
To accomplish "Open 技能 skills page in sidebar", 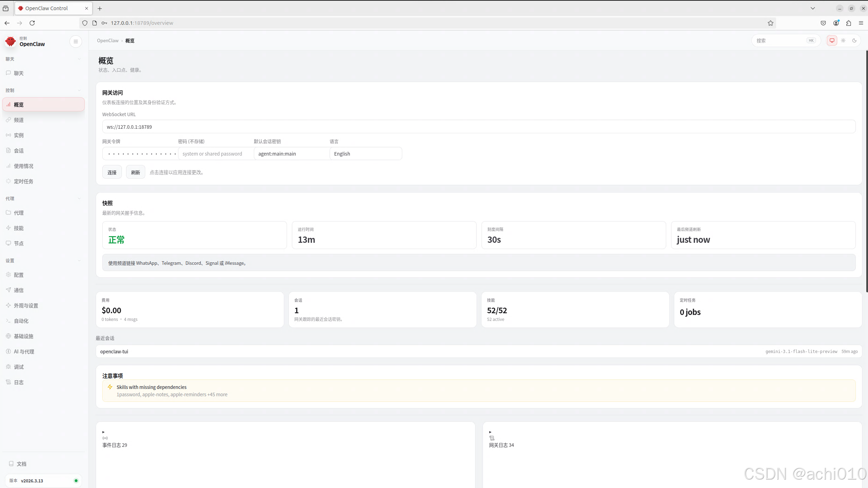I will click(x=19, y=228).
